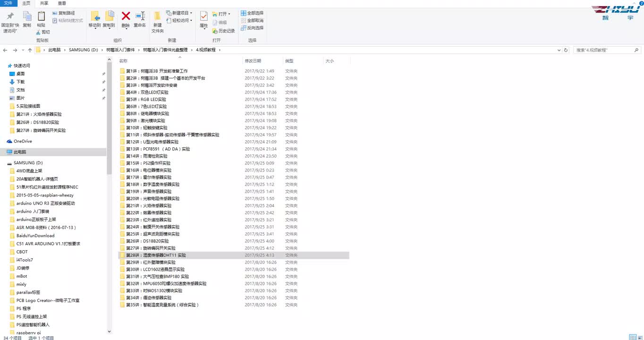Switch to the 查看 (View) ribbon tab

click(x=62, y=3)
